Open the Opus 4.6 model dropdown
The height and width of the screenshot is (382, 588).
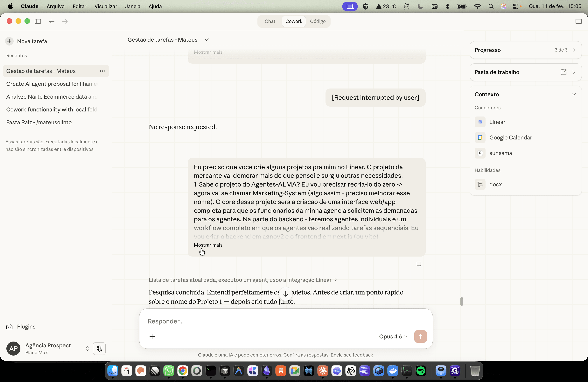pyautogui.click(x=393, y=336)
